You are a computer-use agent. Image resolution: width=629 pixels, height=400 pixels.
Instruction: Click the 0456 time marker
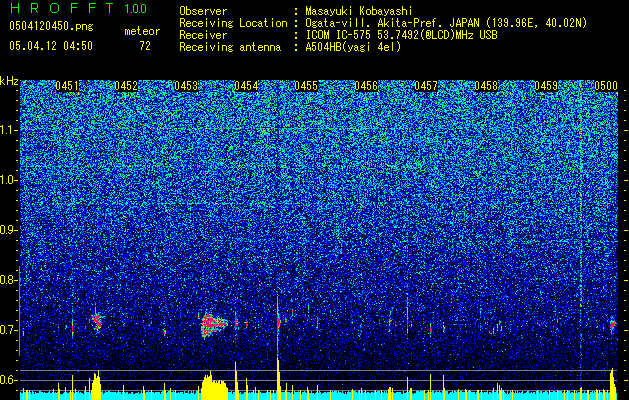(366, 86)
